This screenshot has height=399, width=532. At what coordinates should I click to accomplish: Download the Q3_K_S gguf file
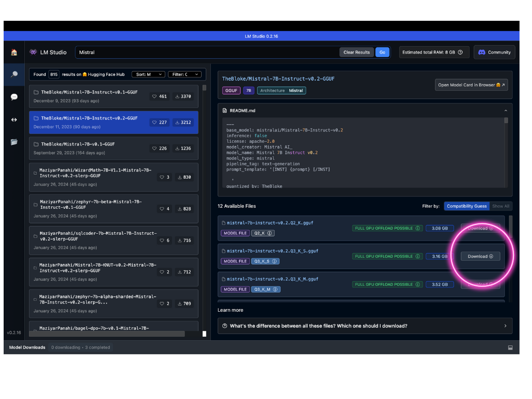coord(480,257)
